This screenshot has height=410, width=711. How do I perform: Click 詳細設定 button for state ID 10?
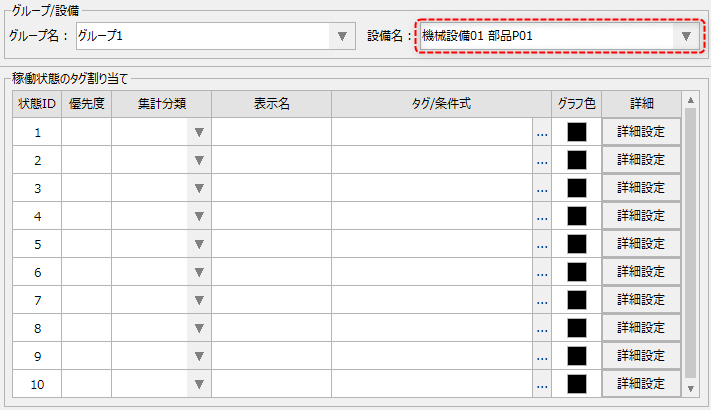tap(641, 384)
